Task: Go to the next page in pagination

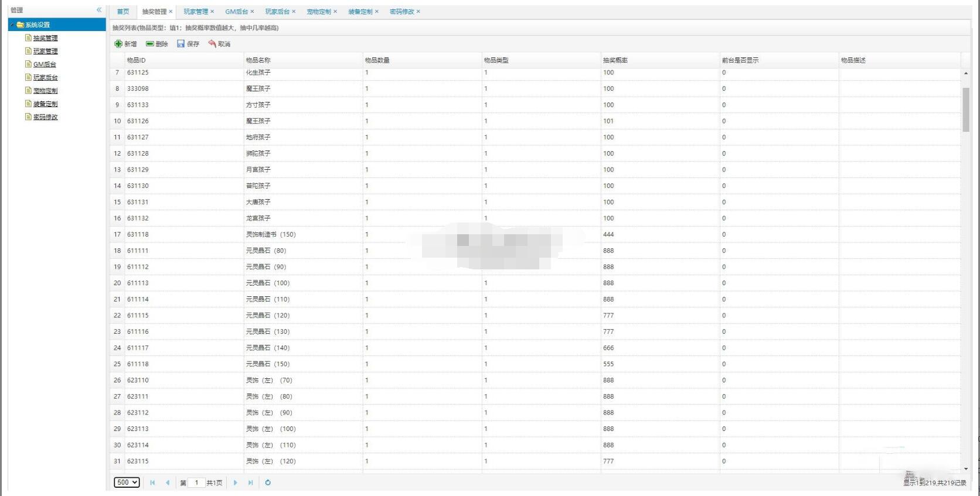Action: click(x=236, y=483)
